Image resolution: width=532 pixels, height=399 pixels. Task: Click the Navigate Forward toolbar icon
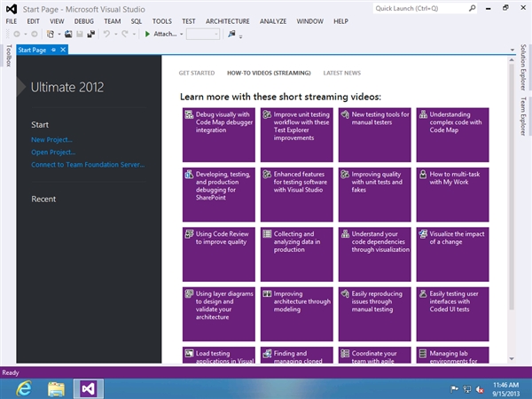click(x=35, y=34)
